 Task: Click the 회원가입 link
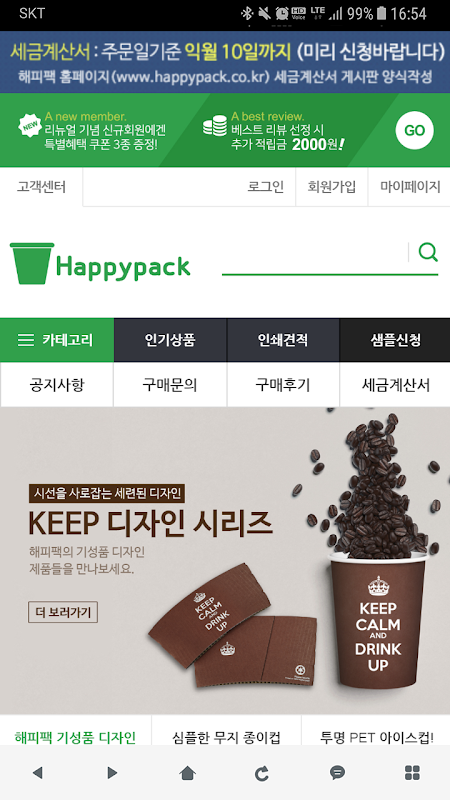pos(332,187)
